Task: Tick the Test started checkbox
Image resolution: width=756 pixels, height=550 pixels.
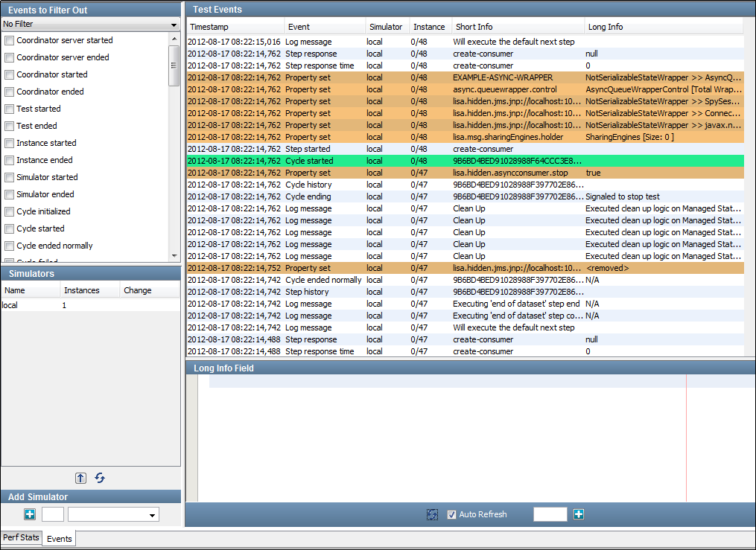Action: pyautogui.click(x=9, y=109)
